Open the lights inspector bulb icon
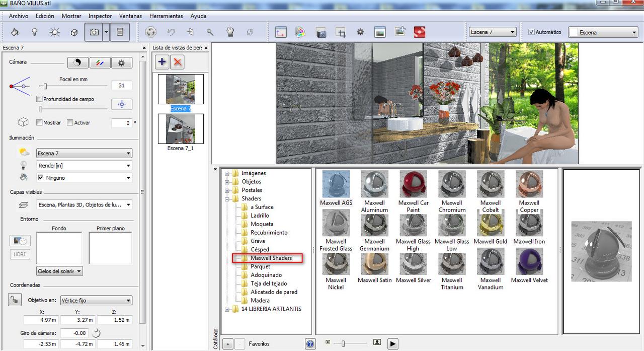Viewport: 644px width, 351px height. [x=35, y=32]
